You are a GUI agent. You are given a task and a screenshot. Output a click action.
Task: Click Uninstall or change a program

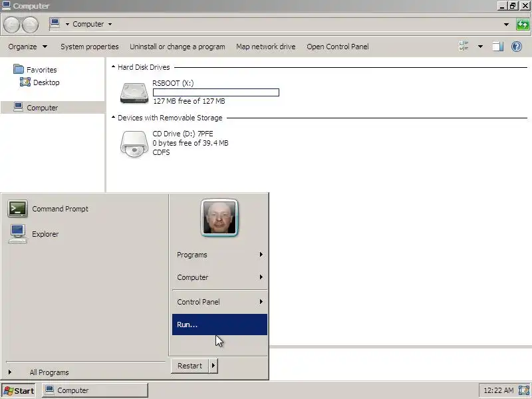click(177, 47)
